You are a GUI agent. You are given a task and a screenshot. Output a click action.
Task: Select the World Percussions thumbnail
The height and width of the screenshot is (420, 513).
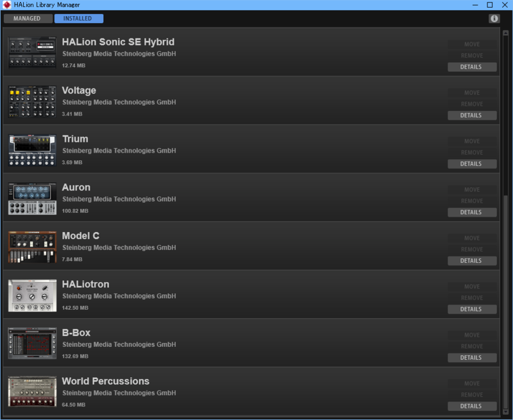click(32, 392)
